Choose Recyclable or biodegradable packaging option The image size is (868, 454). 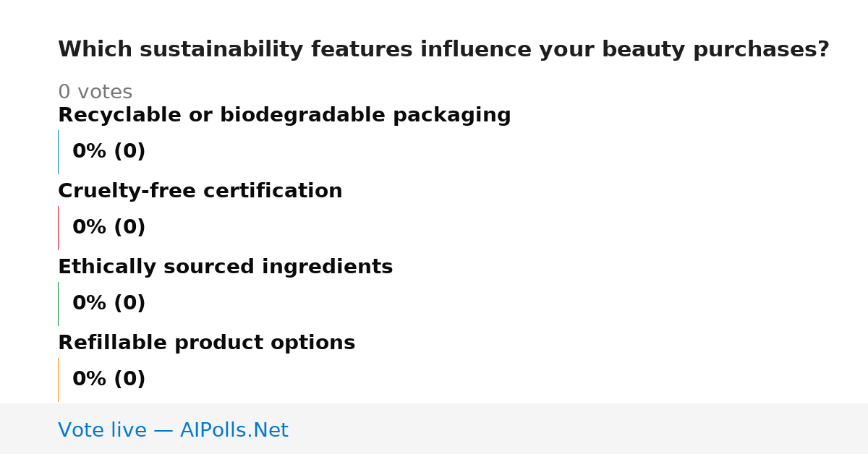pos(284,116)
